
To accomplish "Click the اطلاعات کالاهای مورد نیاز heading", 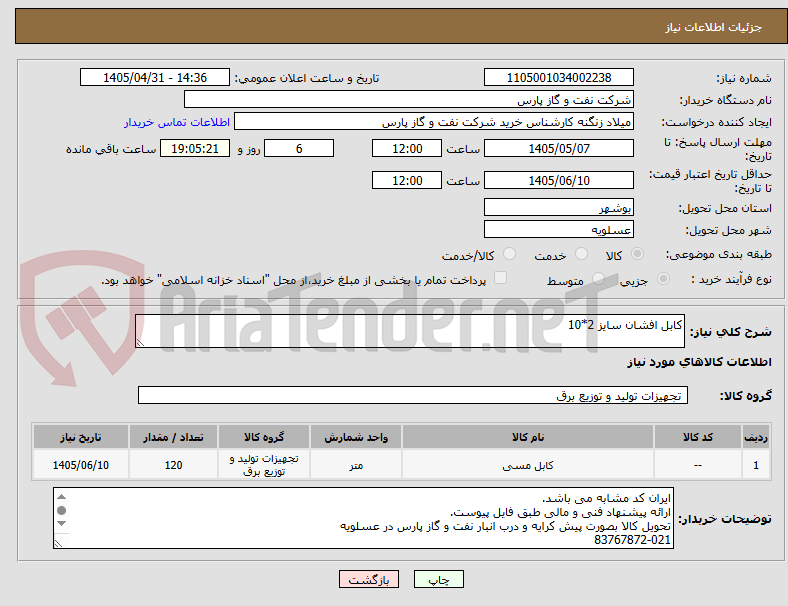I will (699, 362).
